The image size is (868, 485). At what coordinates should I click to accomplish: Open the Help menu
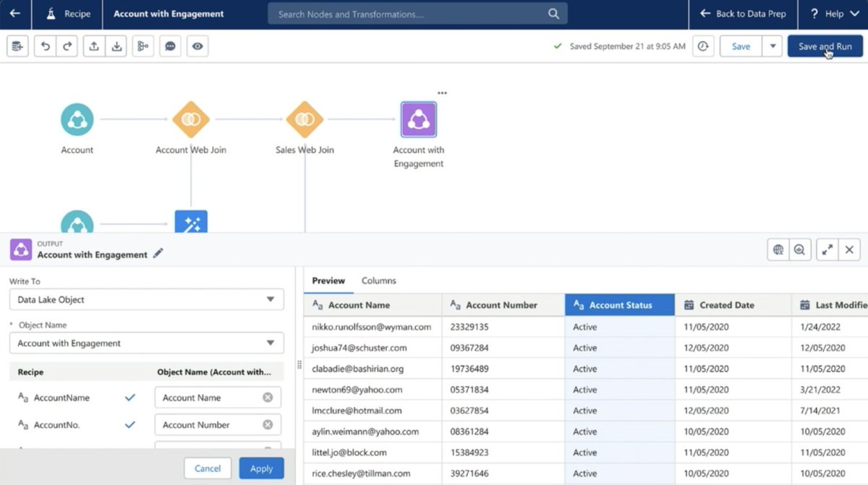(834, 14)
